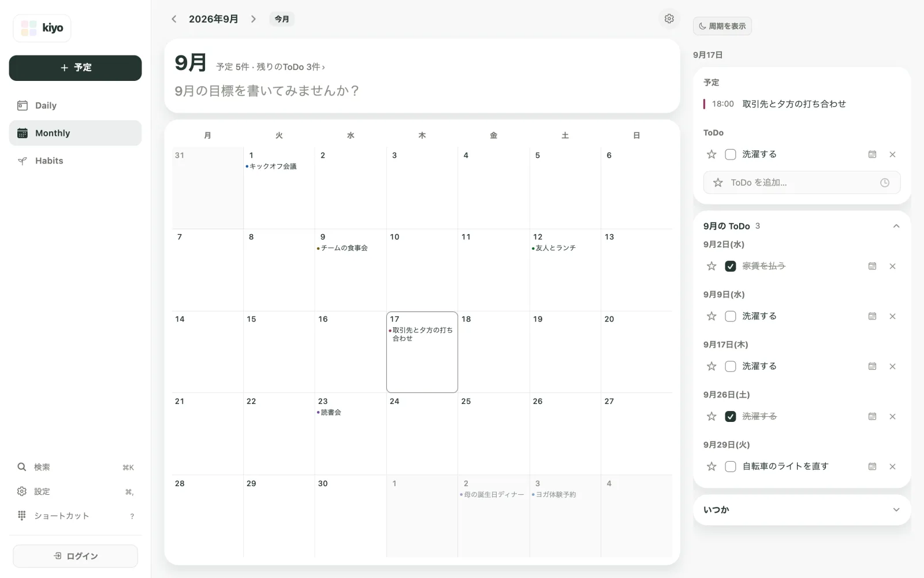Star the 9月17日 予定 panel 洗濯する todo
The width and height of the screenshot is (924, 578).
tap(711, 154)
